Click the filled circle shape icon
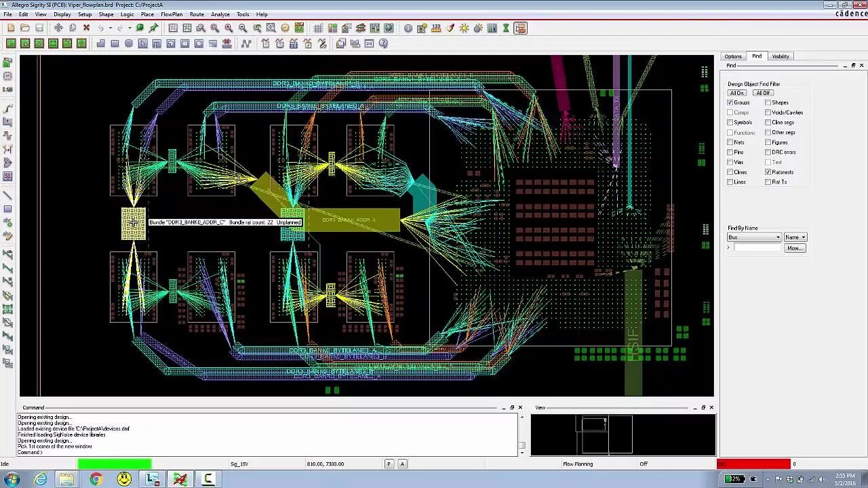The height and width of the screenshot is (488, 868). [x=129, y=43]
